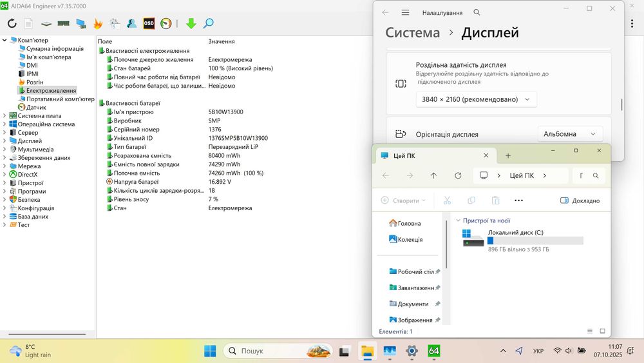Open the 3840 × 2160 resolution dropdown
Viewport: 644px width, 363px height.
point(476,99)
